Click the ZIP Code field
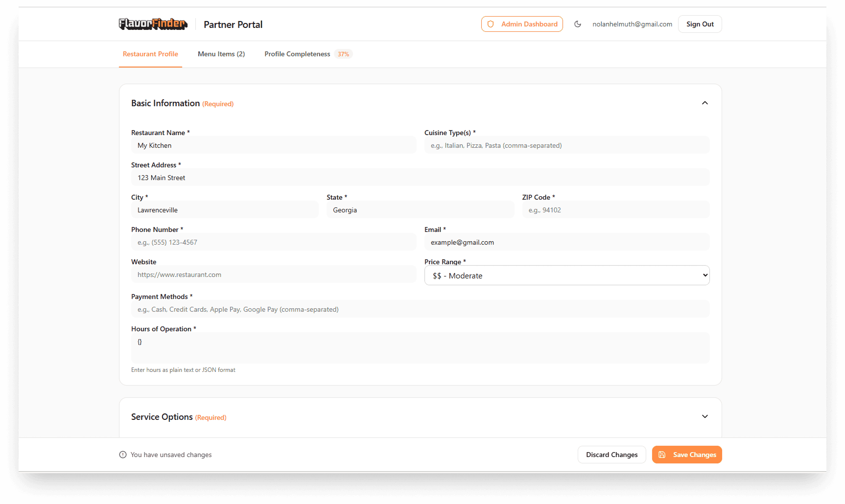Screen dimensions: 845x504 pyautogui.click(x=616, y=210)
